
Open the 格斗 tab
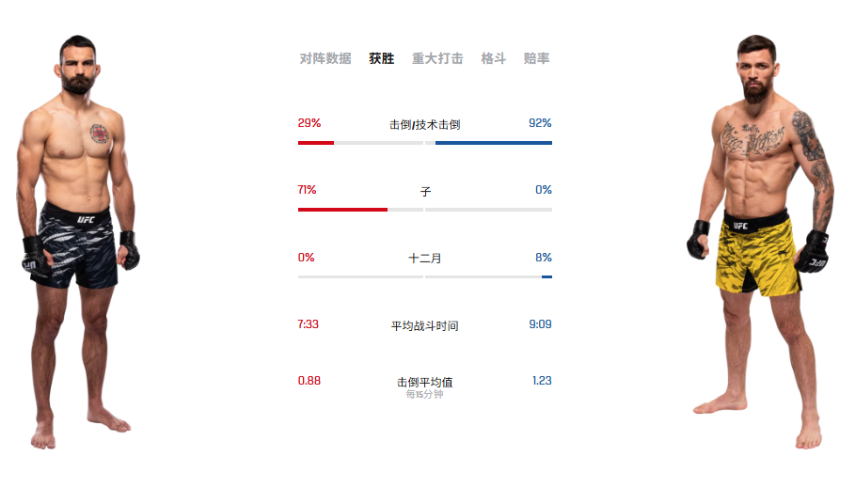pyautogui.click(x=494, y=58)
